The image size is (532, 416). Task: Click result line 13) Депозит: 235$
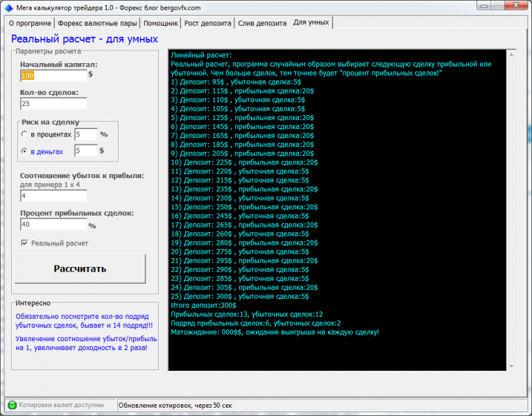click(x=244, y=189)
